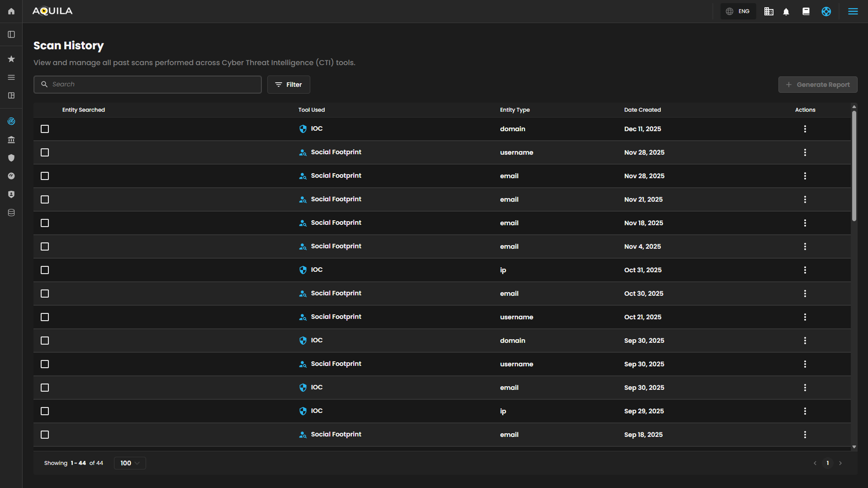Select the Oct 31, 2025 IOC ip row checkbox

click(45, 270)
